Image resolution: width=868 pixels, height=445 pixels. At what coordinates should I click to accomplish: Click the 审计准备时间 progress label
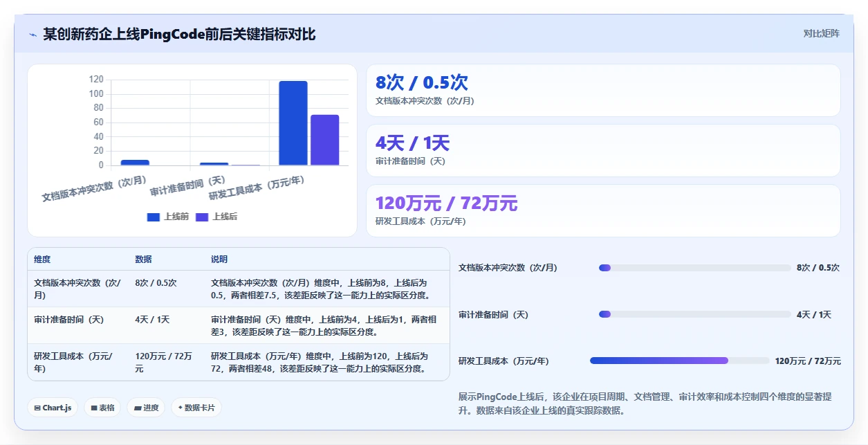coord(493,314)
